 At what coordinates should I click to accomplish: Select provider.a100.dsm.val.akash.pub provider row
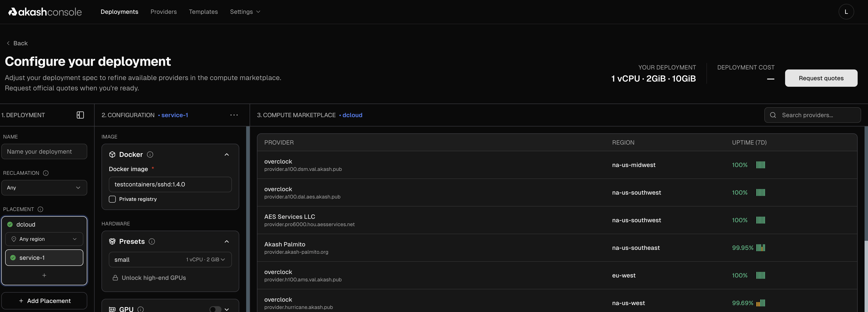(x=557, y=165)
